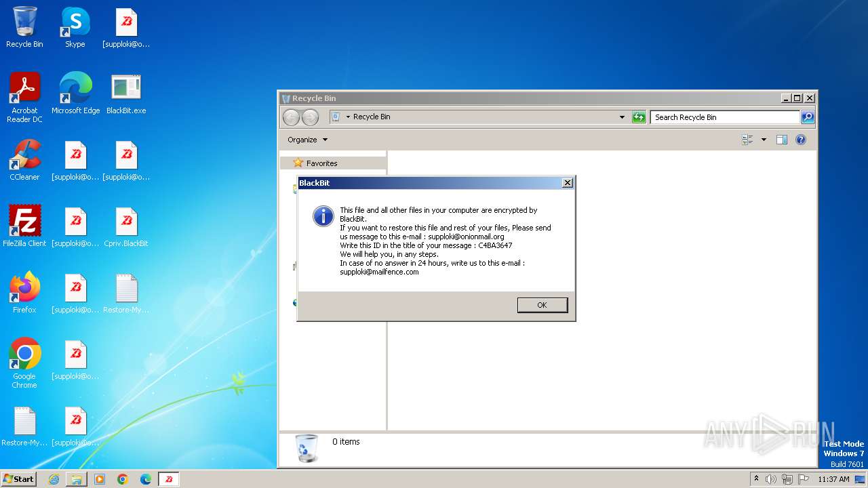The width and height of the screenshot is (868, 488).
Task: Minimize the Recycle Bin window
Action: point(786,98)
